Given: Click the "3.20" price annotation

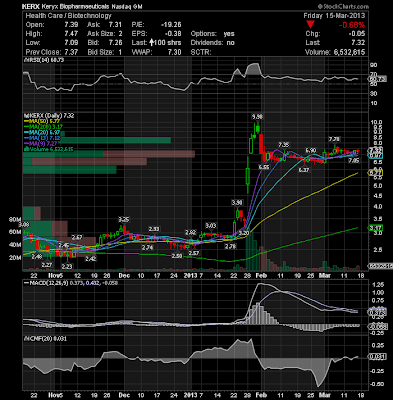Looking at the screenshot, I should (x=244, y=233).
